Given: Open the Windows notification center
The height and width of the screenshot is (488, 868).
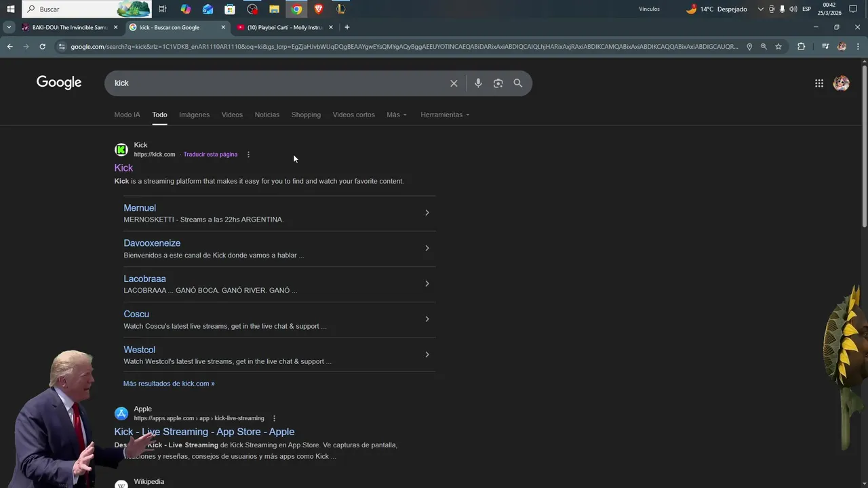Looking at the screenshot, I should coord(853,9).
